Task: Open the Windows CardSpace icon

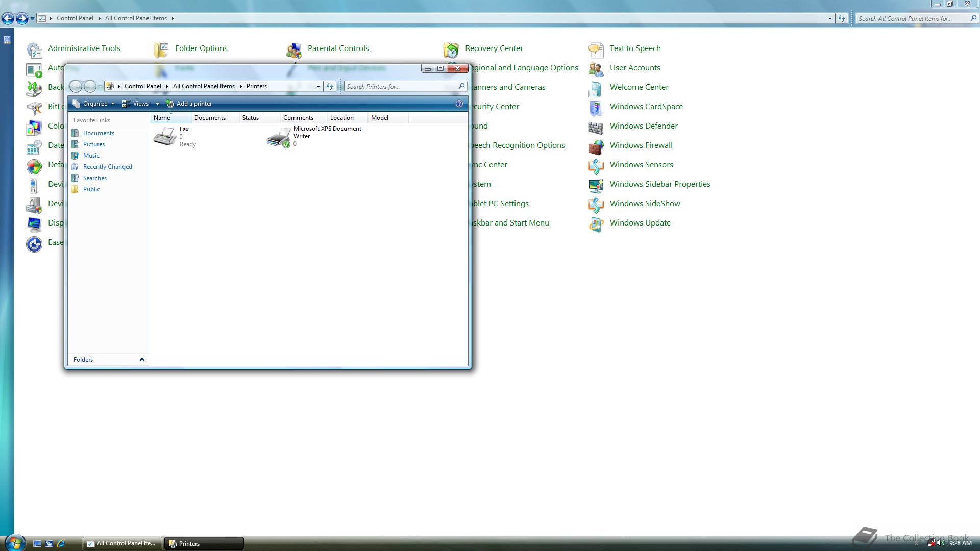Action: pos(596,108)
